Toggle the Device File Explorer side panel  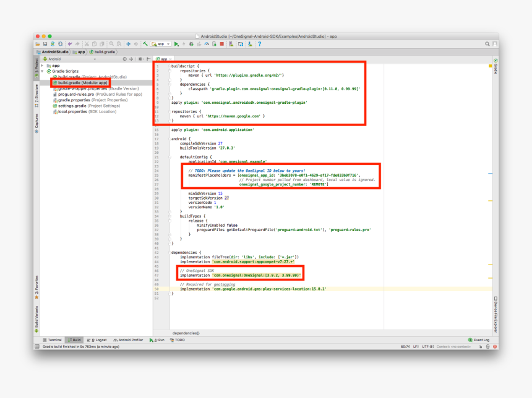click(496, 315)
